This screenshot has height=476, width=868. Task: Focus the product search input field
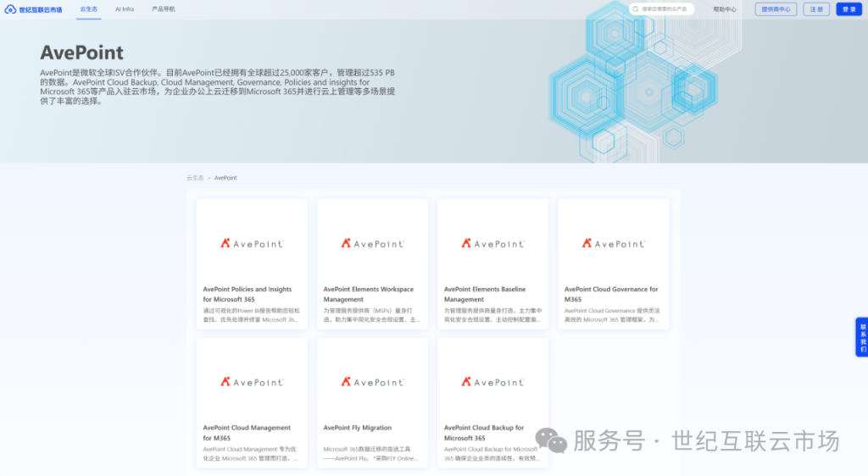pos(665,9)
